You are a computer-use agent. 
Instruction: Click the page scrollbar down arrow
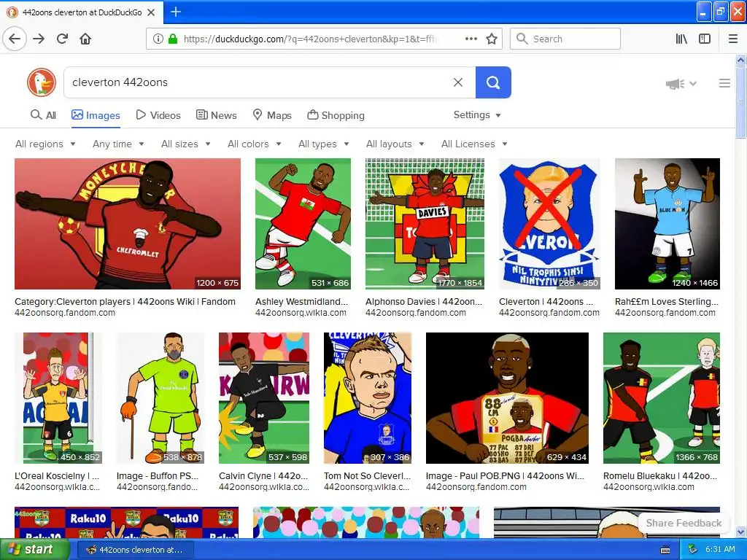click(740, 532)
